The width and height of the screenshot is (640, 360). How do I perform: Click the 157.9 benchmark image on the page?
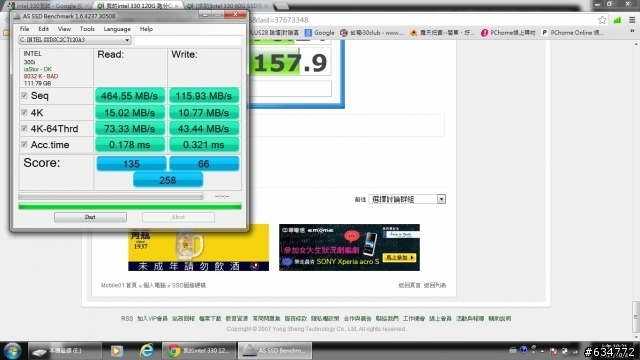(291, 62)
